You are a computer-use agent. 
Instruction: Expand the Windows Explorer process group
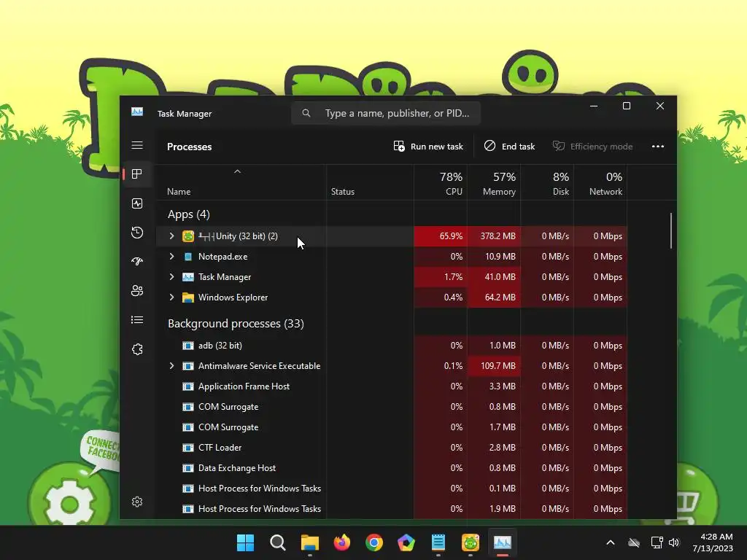171,297
